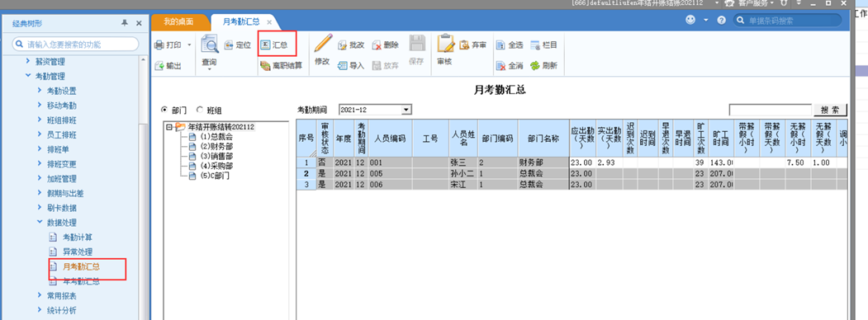
Task: Click the 删除 delete icon
Action: pos(377,45)
